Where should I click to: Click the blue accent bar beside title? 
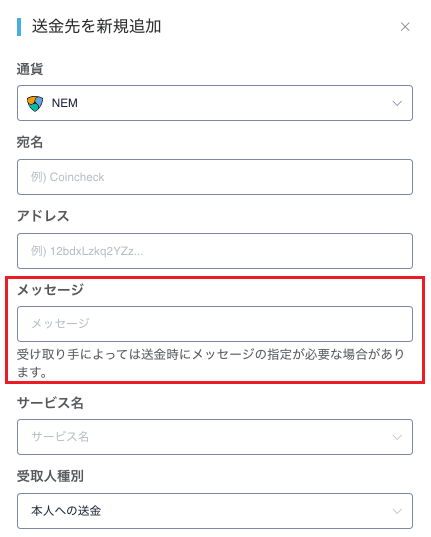point(19,27)
